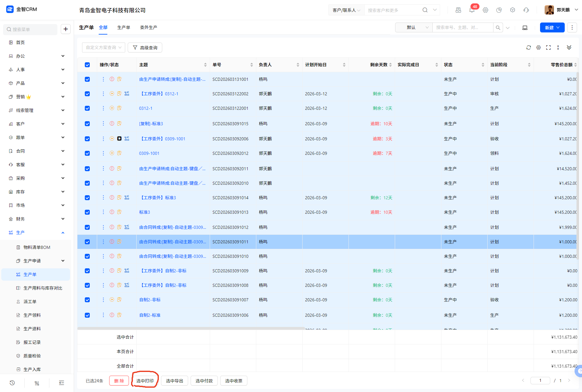Open 派工单 in the sidebar
582x392 pixels.
click(30, 302)
